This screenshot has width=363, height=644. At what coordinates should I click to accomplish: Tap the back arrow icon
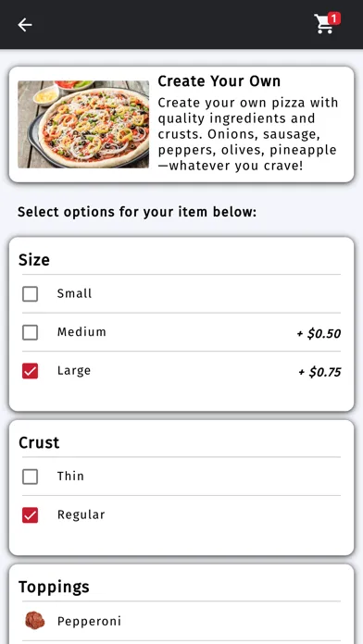(25, 25)
